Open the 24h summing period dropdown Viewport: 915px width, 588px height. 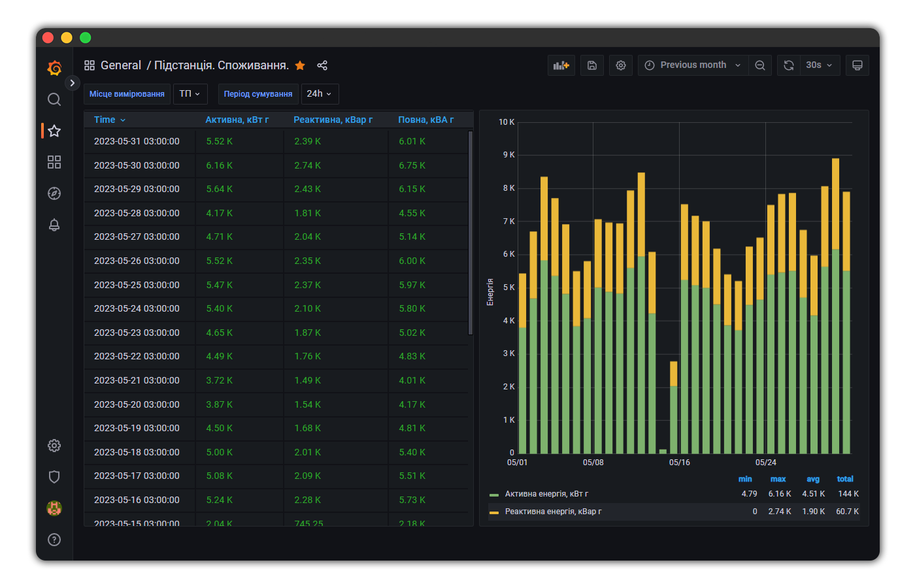320,94
